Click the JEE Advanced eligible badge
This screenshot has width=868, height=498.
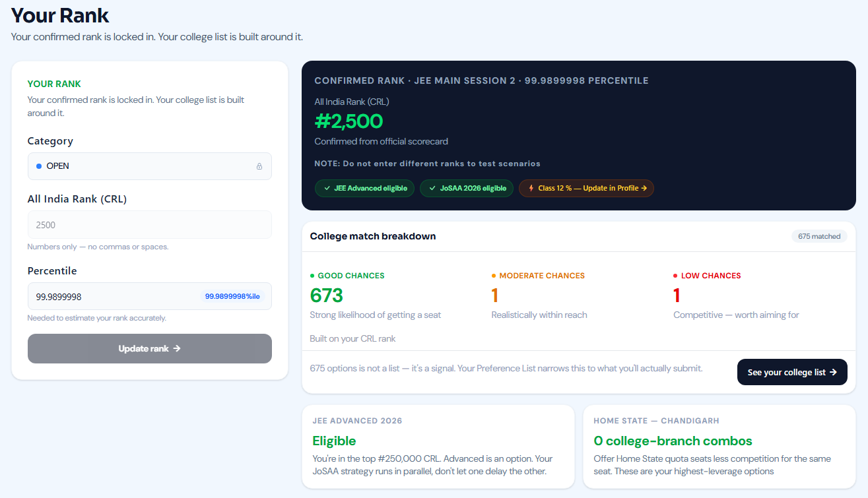point(365,188)
